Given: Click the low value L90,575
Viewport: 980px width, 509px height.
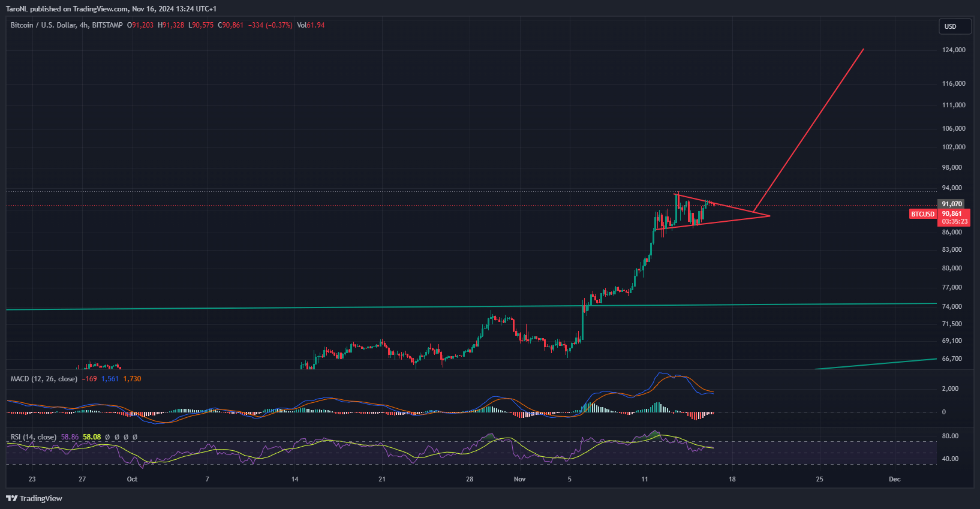Looking at the screenshot, I should click(x=201, y=25).
